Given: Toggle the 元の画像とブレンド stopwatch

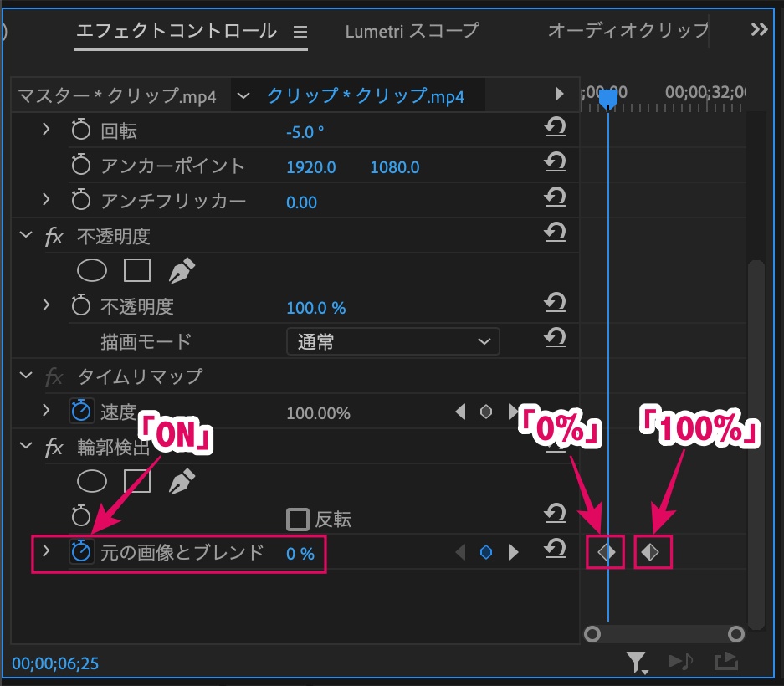Looking at the screenshot, I should 81,551.
